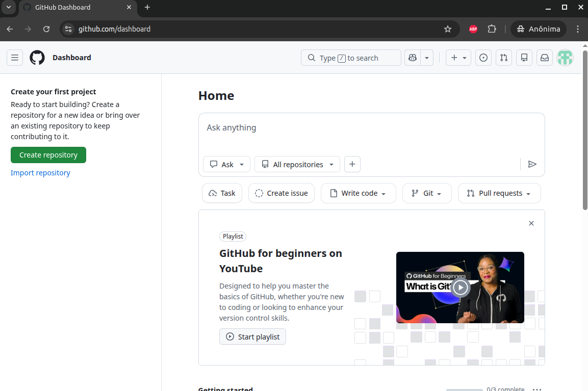Open the Issues icon in header
Image resolution: width=588 pixels, height=391 pixels.
pyautogui.click(x=483, y=58)
